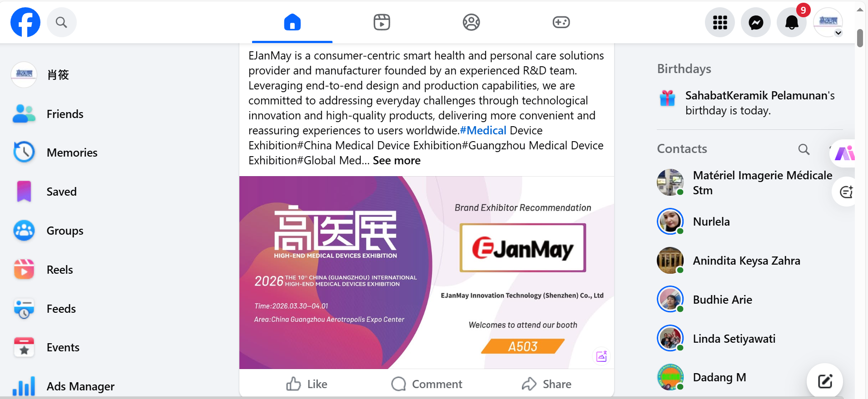Switch to the Gaming tab

click(561, 22)
